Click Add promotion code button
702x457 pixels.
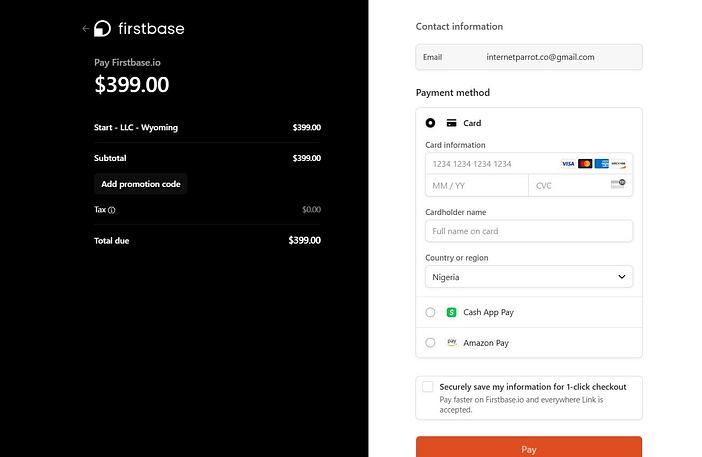point(141,184)
